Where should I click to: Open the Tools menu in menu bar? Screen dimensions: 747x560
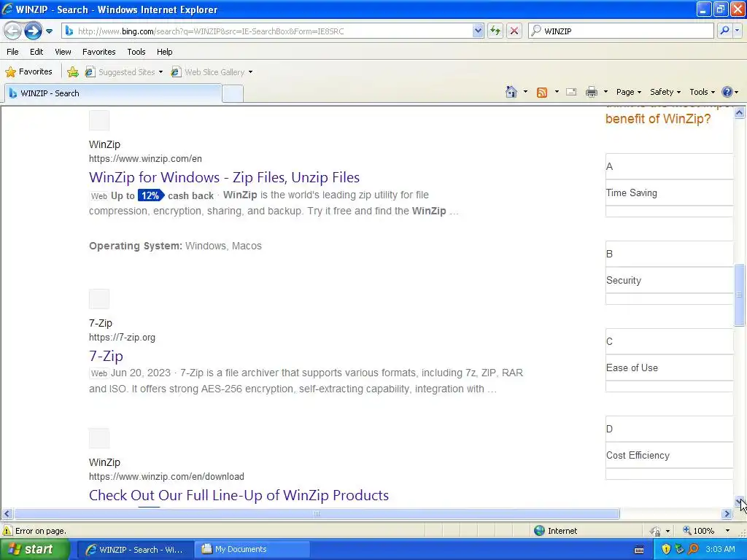136,52
